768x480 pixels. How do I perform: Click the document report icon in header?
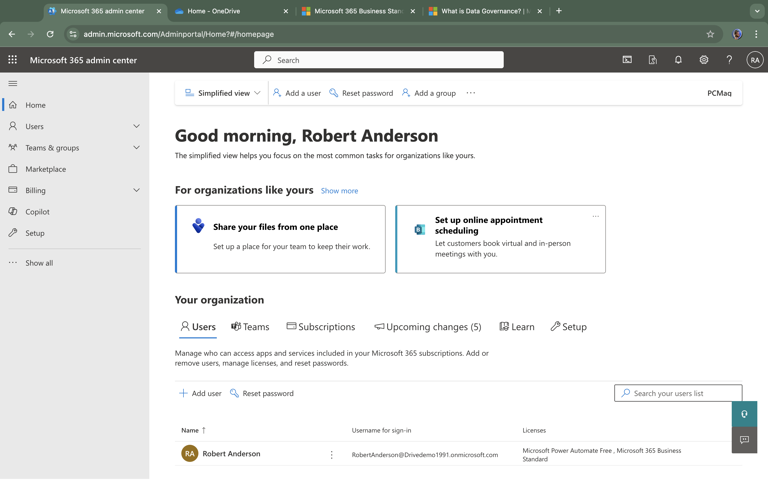pyautogui.click(x=652, y=60)
